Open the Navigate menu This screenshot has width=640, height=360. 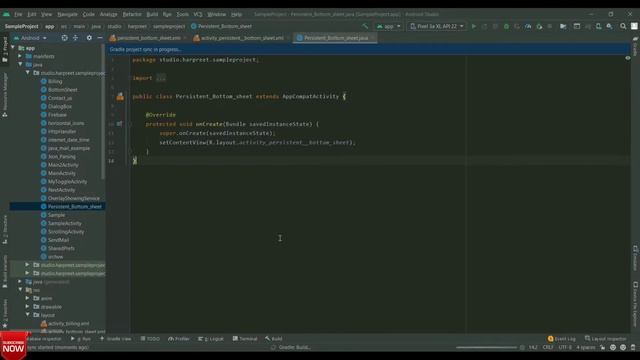[67, 14]
